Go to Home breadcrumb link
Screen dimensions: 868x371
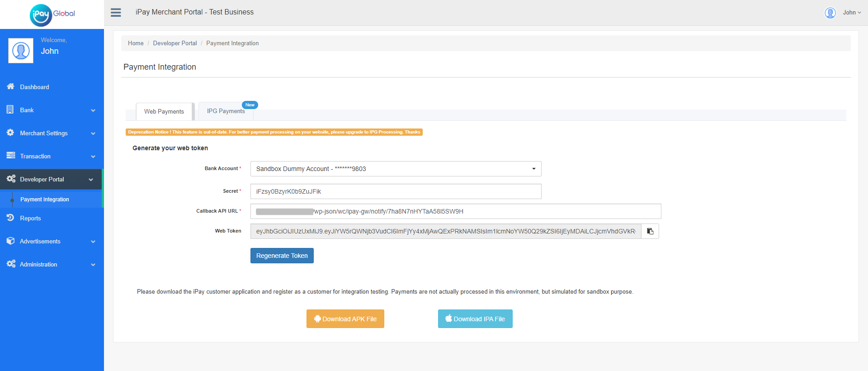point(136,43)
